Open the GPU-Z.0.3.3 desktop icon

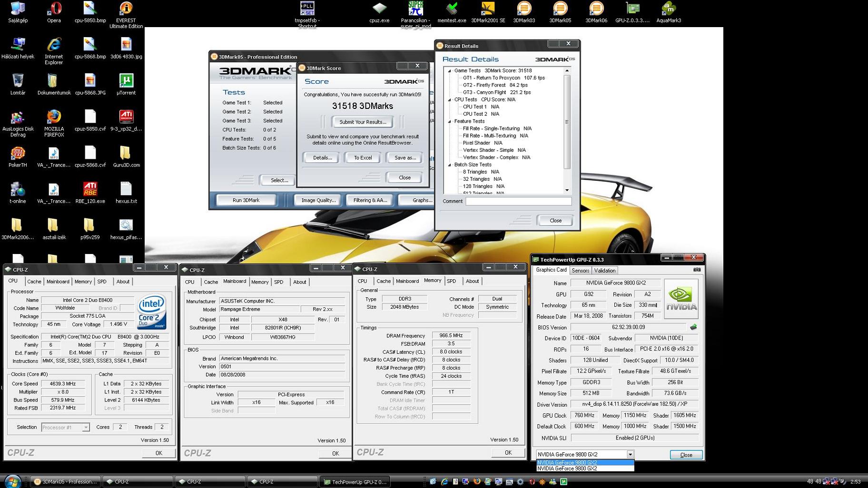[632, 12]
